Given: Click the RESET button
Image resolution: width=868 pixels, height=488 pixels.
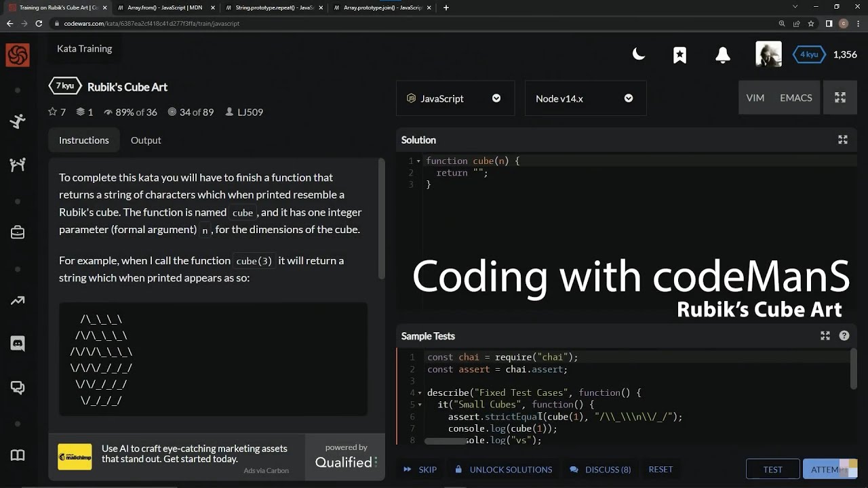Looking at the screenshot, I should [660, 469].
